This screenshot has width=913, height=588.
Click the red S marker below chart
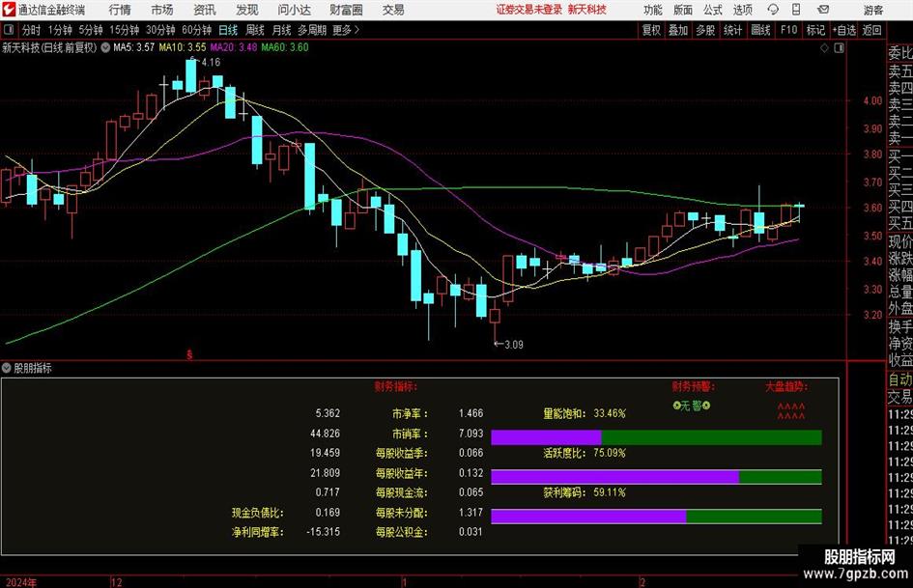click(x=189, y=354)
